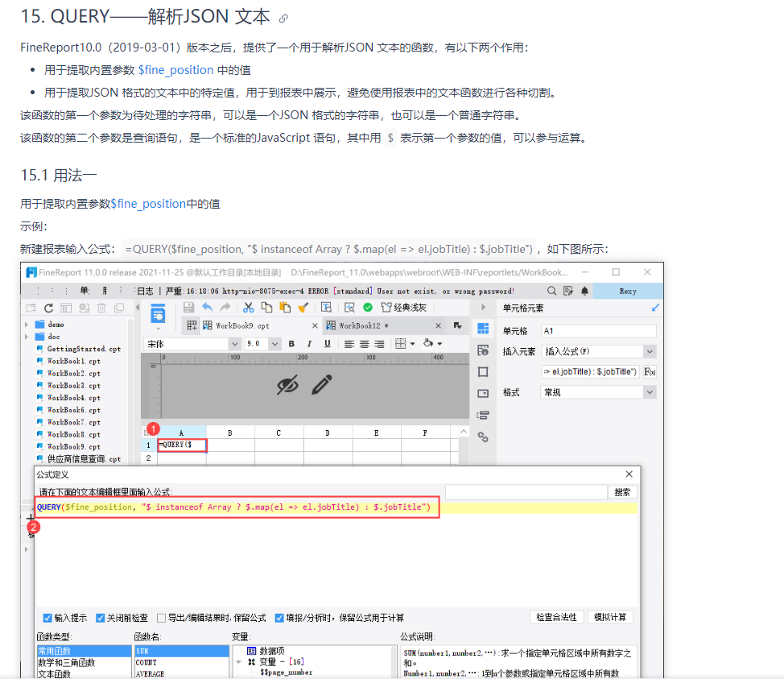
Task: Click the 检查合法性 button
Action: point(556,618)
